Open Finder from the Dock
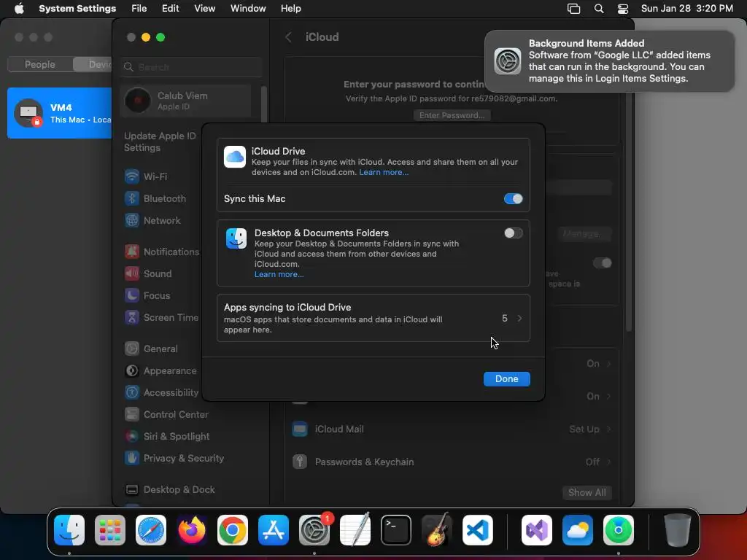This screenshot has width=747, height=560. pos(69,530)
